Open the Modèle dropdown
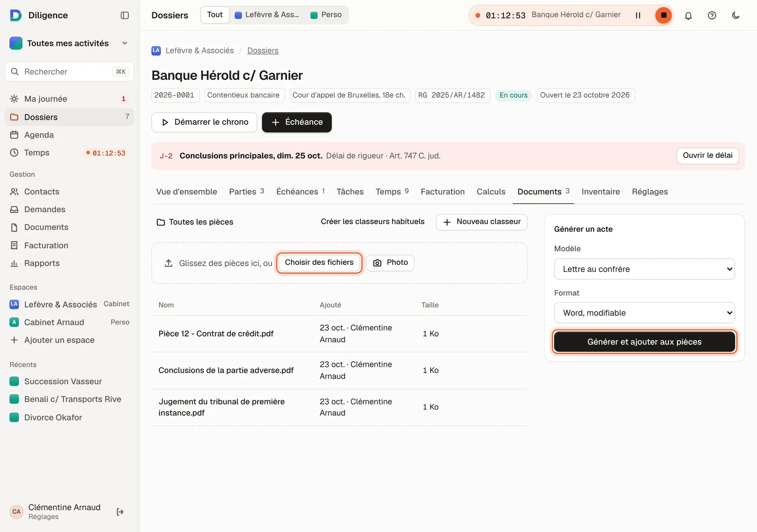The image size is (757, 532). coord(644,269)
